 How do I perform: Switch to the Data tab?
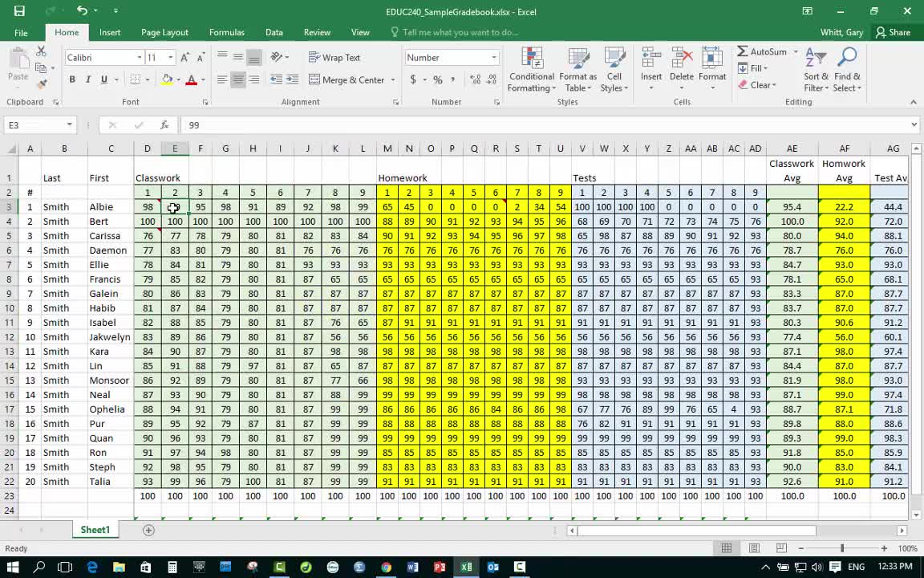pyautogui.click(x=274, y=32)
